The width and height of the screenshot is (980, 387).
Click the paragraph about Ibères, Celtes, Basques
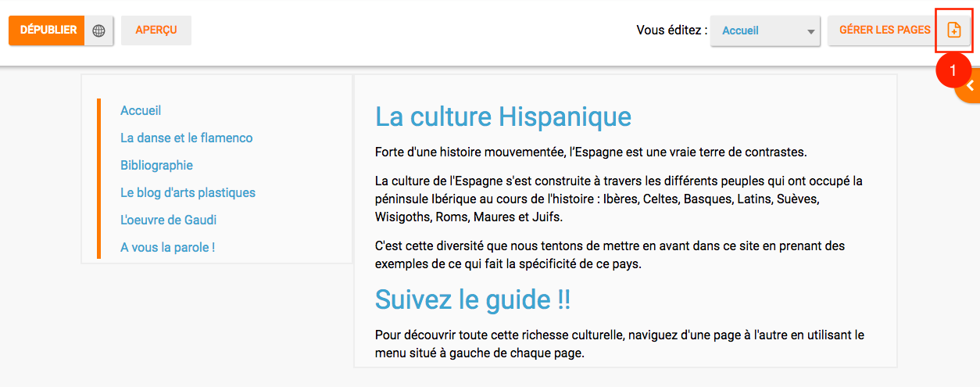click(617, 199)
